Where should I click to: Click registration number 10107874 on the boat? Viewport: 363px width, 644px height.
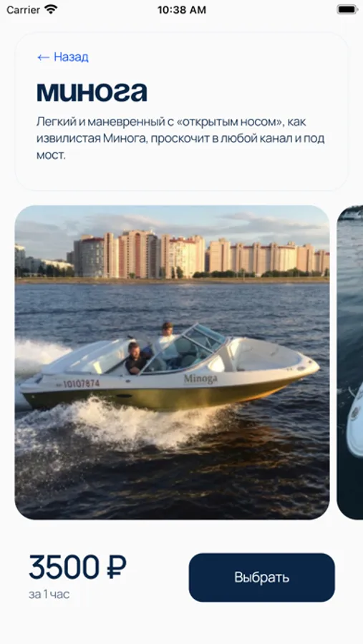(81, 384)
